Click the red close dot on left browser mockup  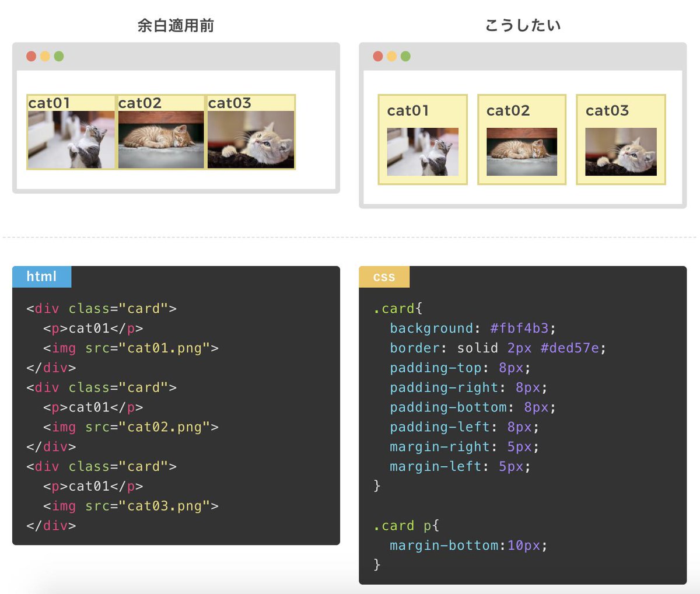(31, 56)
